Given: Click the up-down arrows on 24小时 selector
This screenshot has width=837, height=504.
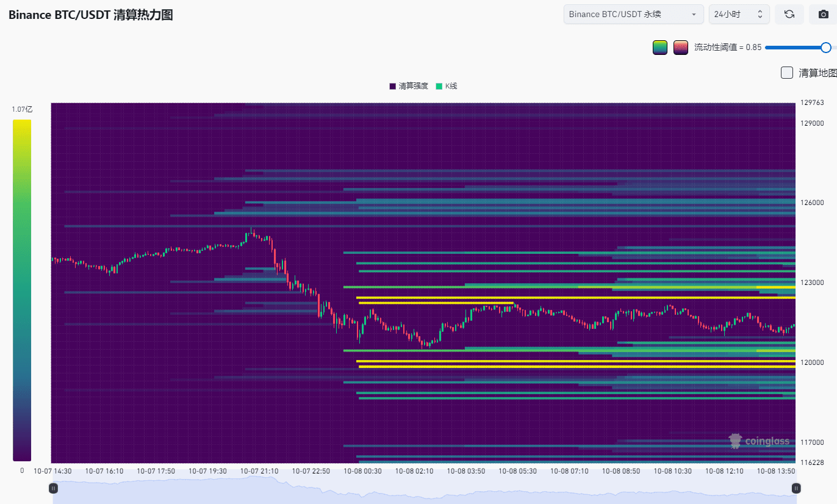Looking at the screenshot, I should pyautogui.click(x=760, y=14).
